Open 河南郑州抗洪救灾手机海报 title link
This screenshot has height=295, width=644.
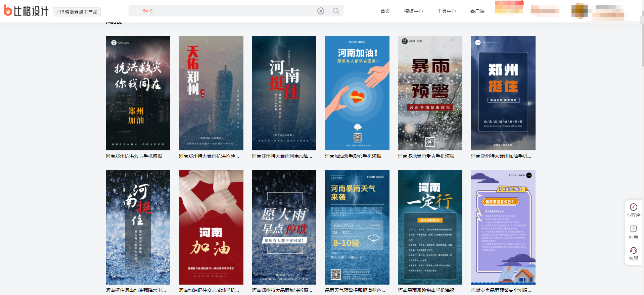tap(134, 156)
